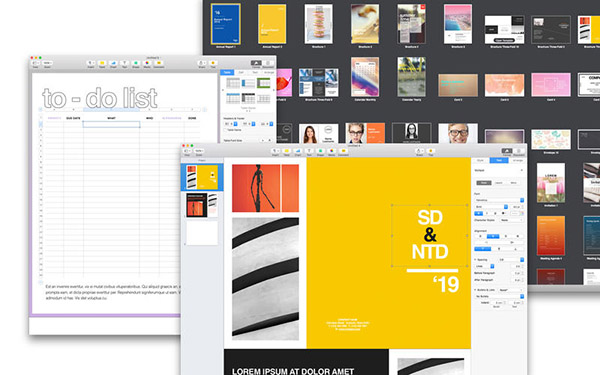The image size is (600, 375).
Task: Open Insert menu in front brochure window
Action: point(275,151)
